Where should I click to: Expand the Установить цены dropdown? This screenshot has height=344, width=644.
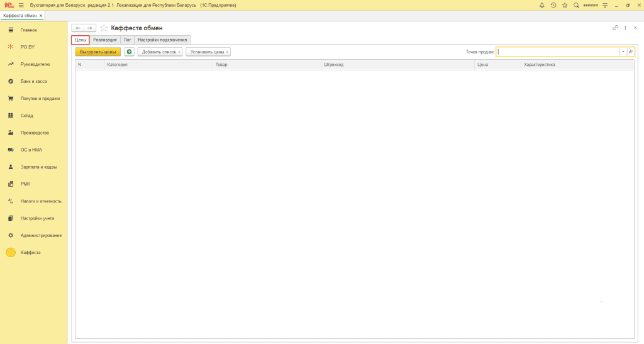[208, 52]
